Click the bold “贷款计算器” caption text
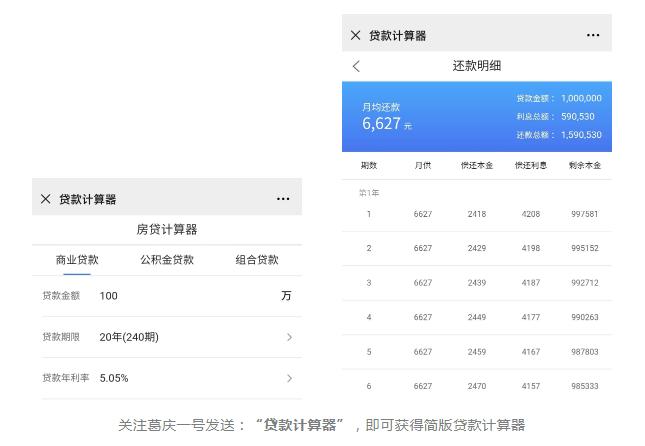The width and height of the screenshot is (645, 446). click(x=299, y=425)
